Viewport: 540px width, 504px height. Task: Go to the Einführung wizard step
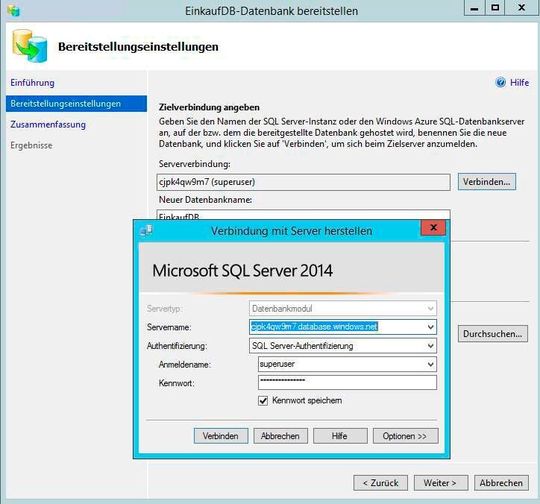click(32, 83)
